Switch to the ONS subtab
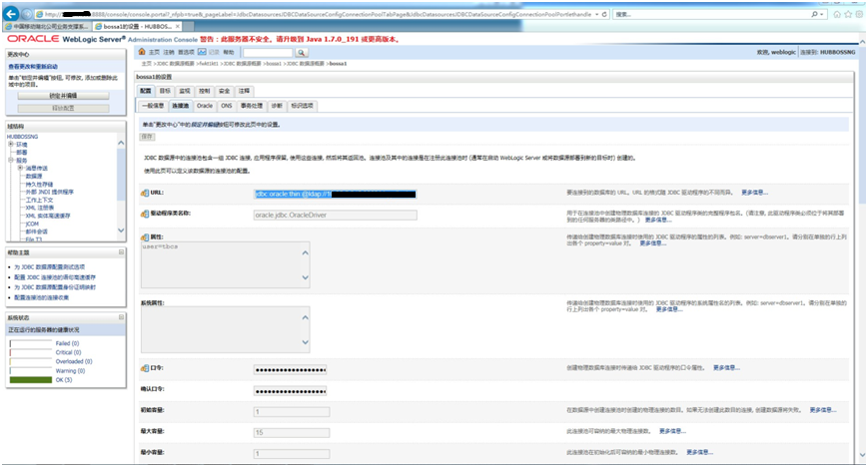868x467 pixels. pyautogui.click(x=227, y=106)
